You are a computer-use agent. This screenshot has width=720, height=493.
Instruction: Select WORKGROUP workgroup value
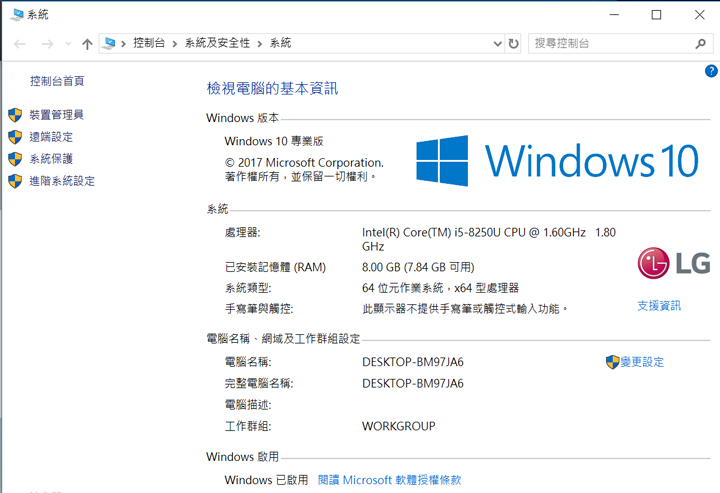tap(399, 426)
